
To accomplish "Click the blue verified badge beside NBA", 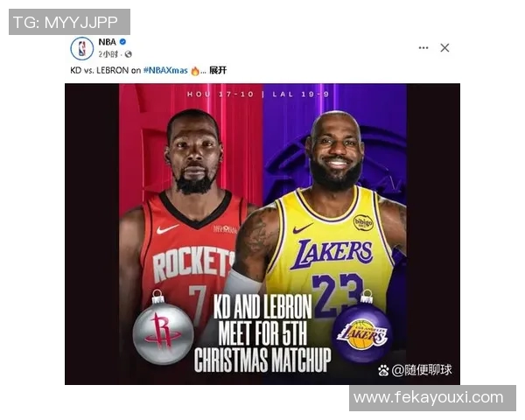I will (x=122, y=42).
